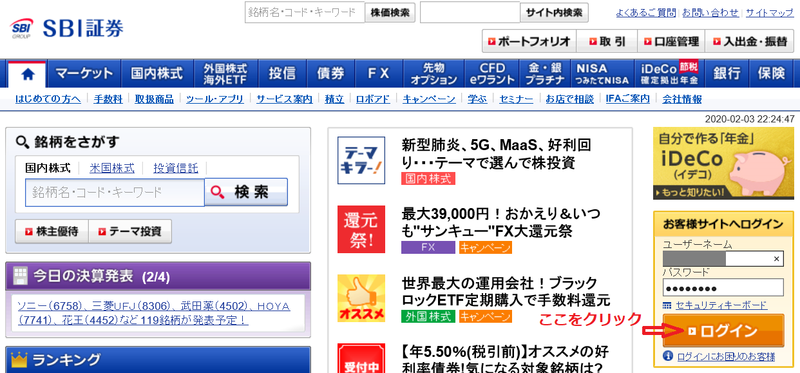Image resolution: width=800 pixels, height=373 pixels.
Task: Click the サイト内検索 button
Action: pyautogui.click(x=554, y=13)
